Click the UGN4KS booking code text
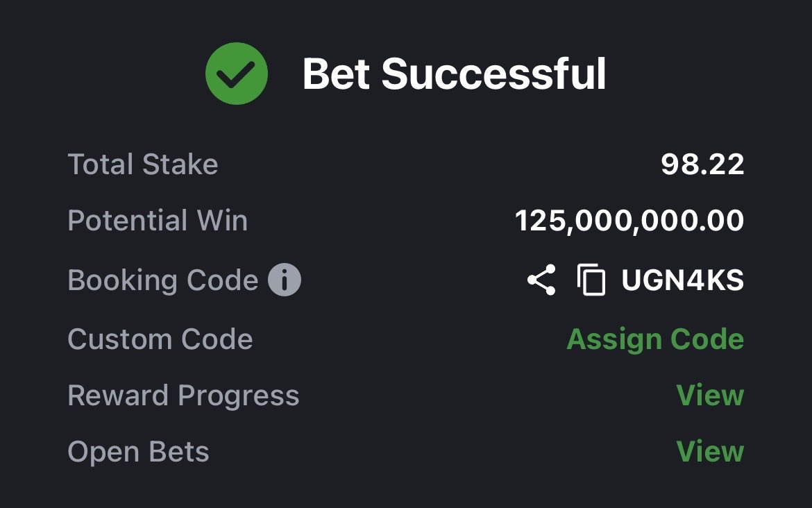 pyautogui.click(x=682, y=280)
